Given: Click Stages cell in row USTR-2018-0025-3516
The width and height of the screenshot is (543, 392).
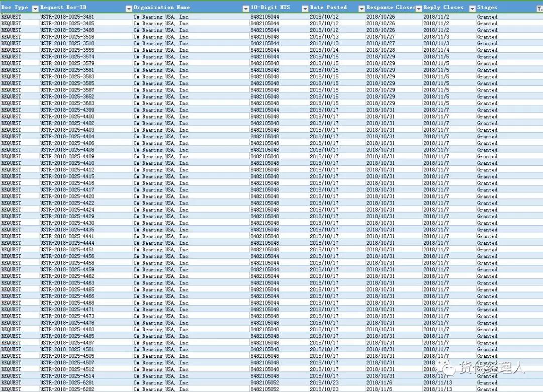Looking at the screenshot, I should (487, 37).
